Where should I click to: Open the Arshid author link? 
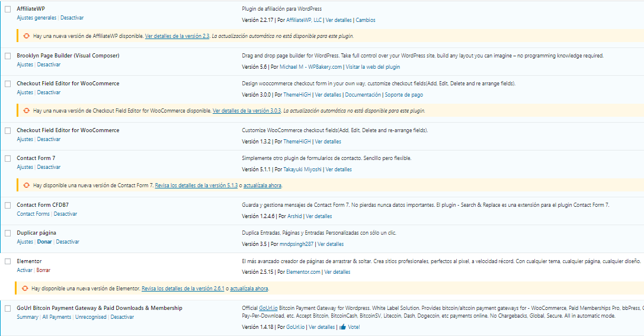(x=294, y=216)
